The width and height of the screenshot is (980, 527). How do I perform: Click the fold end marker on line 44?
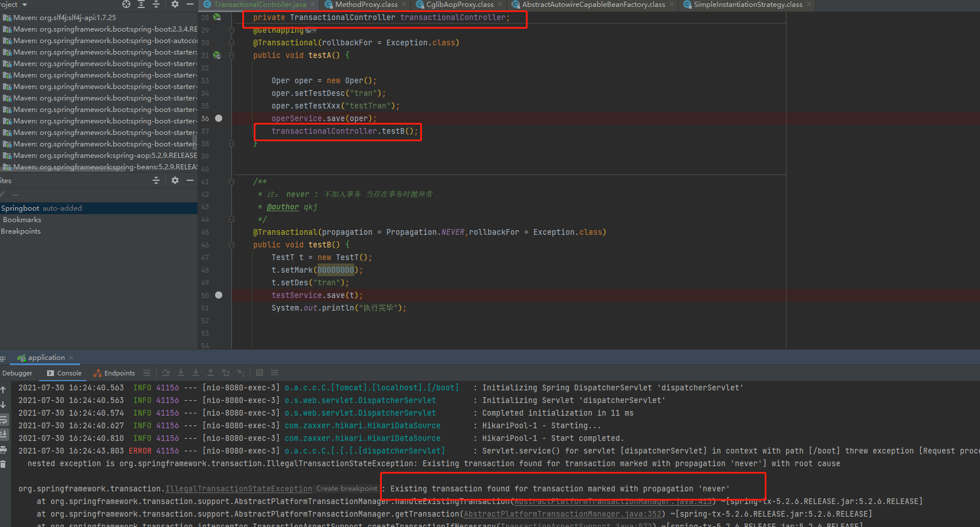(231, 219)
